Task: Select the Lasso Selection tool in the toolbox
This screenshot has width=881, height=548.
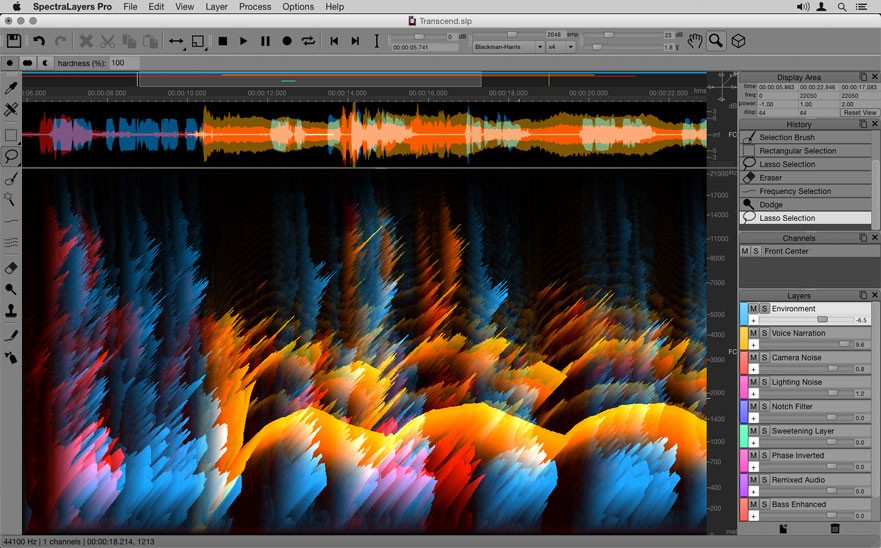Action: [x=11, y=156]
